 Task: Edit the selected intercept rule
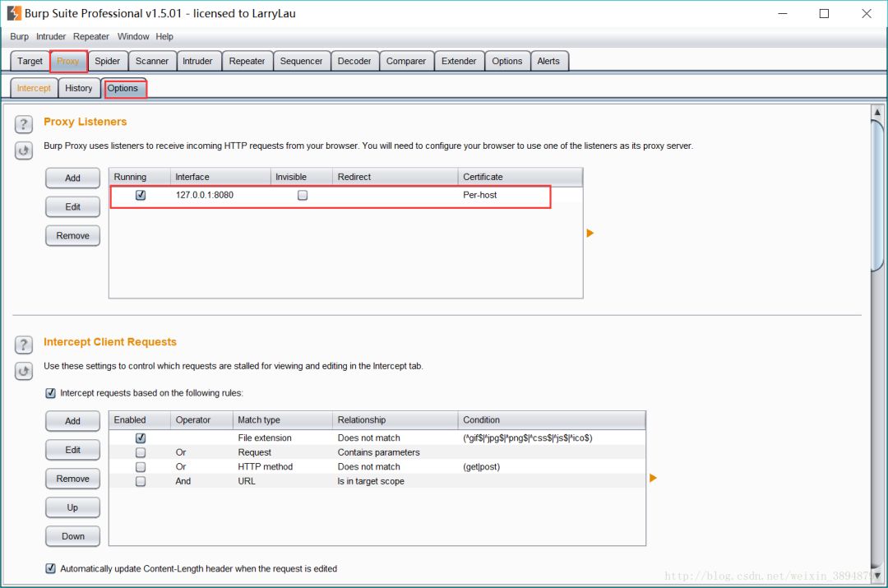pos(72,450)
